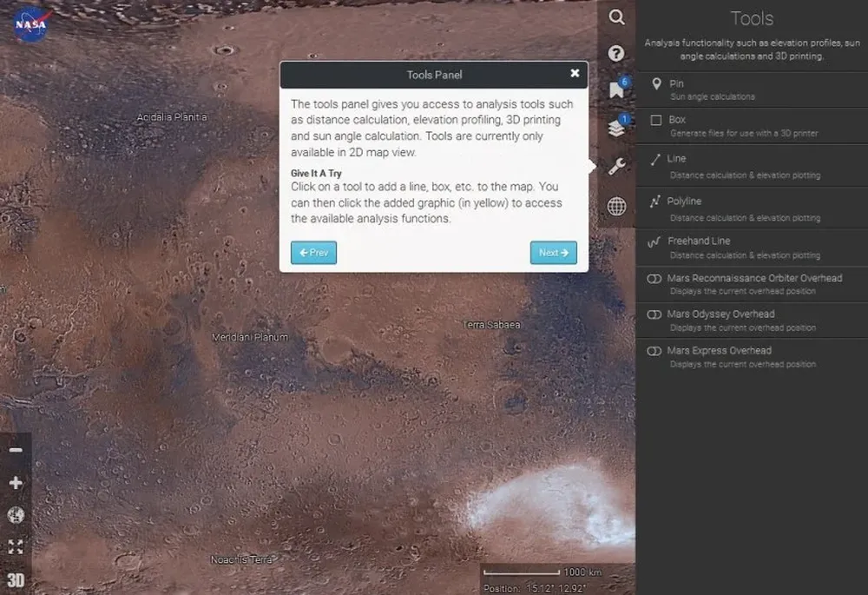Click the globe projection icon
This screenshot has width=868, height=595.
[616, 206]
